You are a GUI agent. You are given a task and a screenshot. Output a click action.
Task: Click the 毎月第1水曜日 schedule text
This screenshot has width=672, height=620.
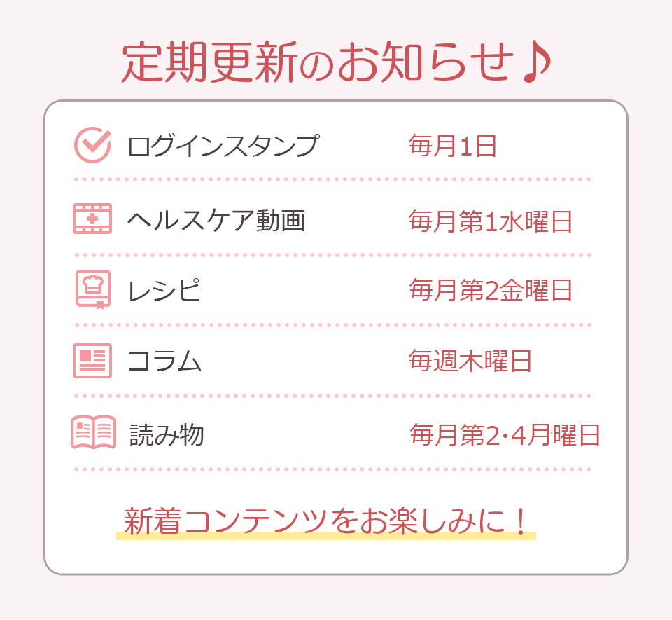coord(491,221)
